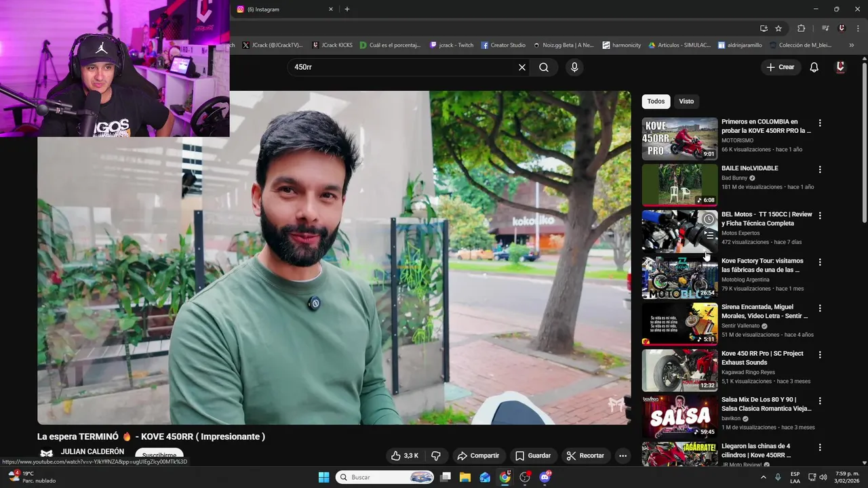Open Windows Start menu
868x488 pixels.
coord(323,477)
